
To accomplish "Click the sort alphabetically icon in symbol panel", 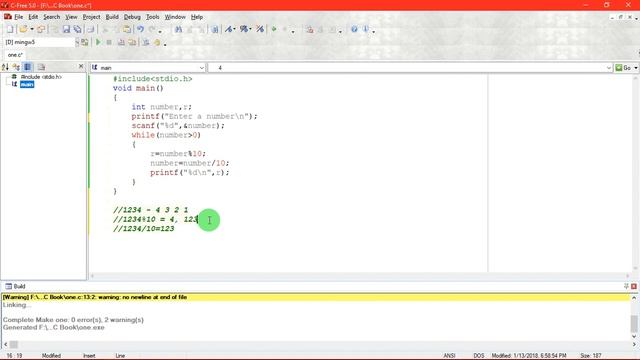I will click(5, 67).
